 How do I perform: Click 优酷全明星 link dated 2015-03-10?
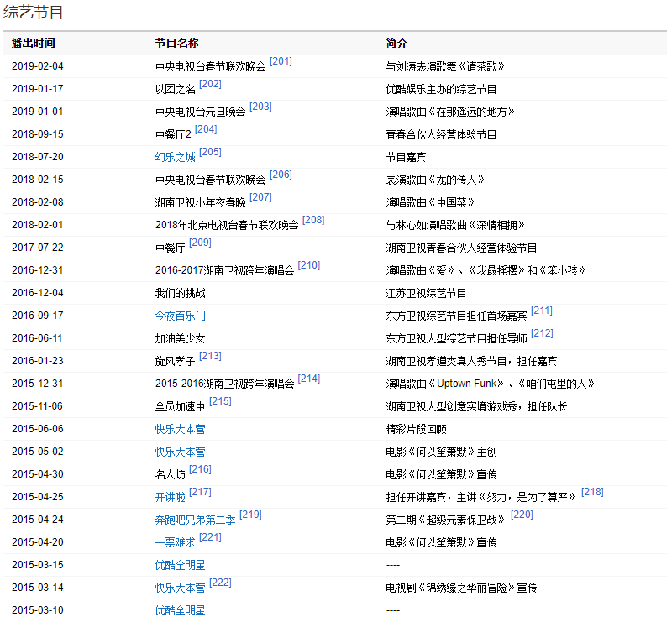180,610
